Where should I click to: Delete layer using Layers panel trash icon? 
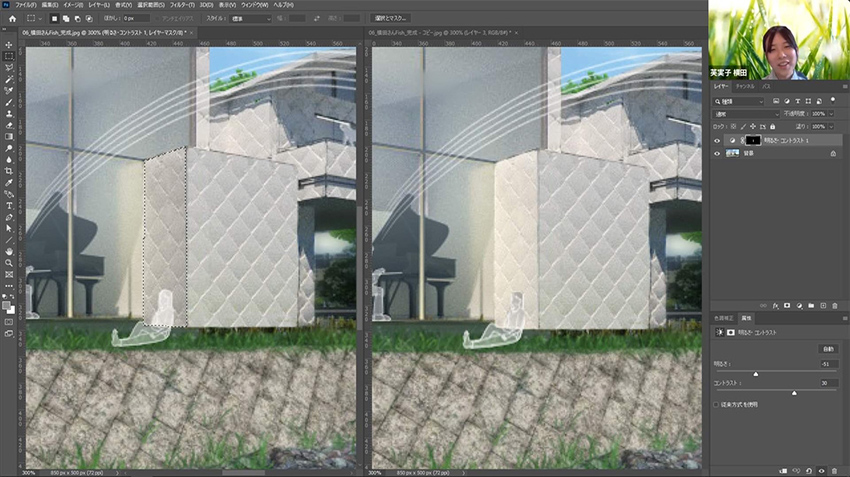833,304
